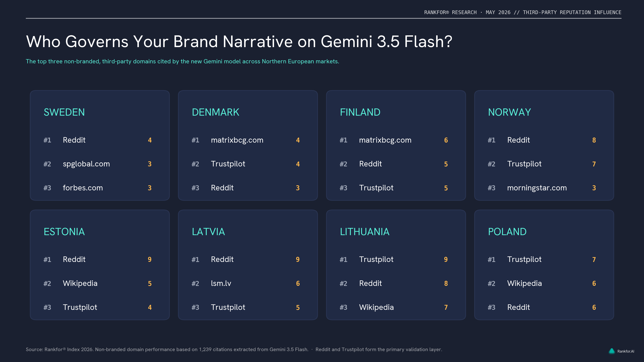
Task: Select the main title about Gemini 3.5 Flash
Action: pyautogui.click(x=239, y=41)
